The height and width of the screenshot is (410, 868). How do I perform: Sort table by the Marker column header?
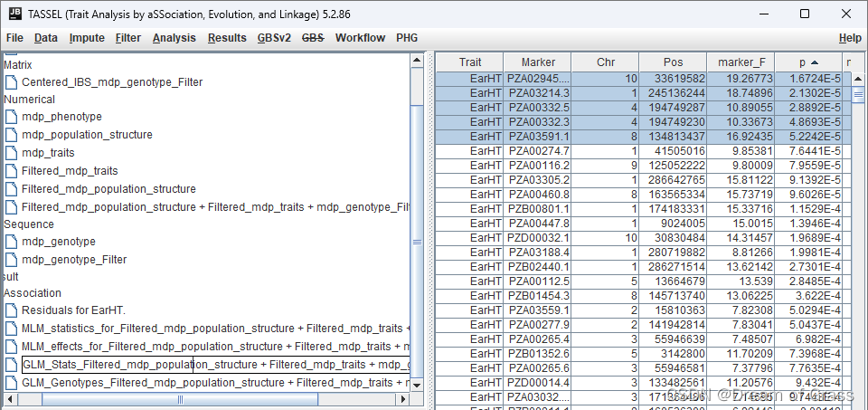click(537, 62)
